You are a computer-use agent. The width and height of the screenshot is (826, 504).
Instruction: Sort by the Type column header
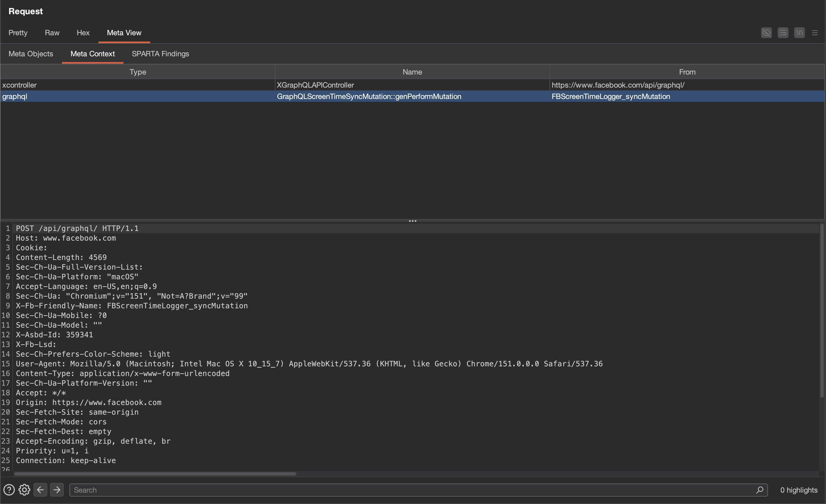(x=138, y=72)
